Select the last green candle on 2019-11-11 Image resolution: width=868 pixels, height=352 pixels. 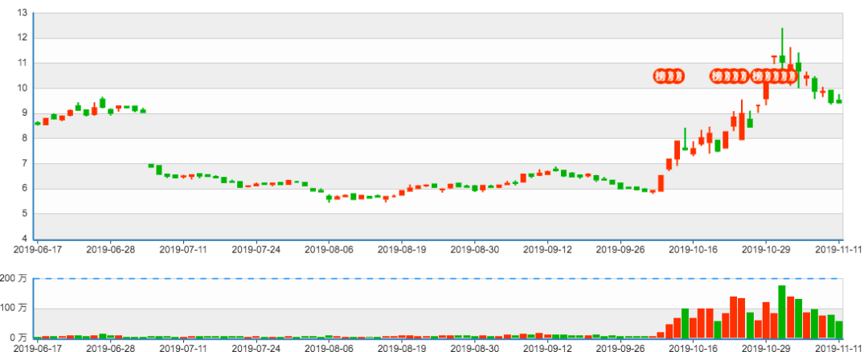pyautogui.click(x=839, y=100)
